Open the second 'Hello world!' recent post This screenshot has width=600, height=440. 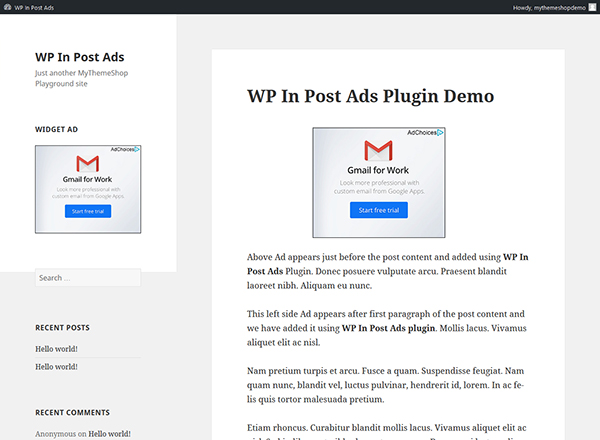56,367
